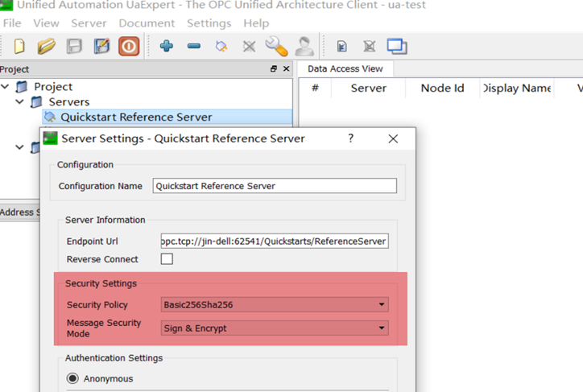Click the Save As pencil-disk icon

click(101, 47)
